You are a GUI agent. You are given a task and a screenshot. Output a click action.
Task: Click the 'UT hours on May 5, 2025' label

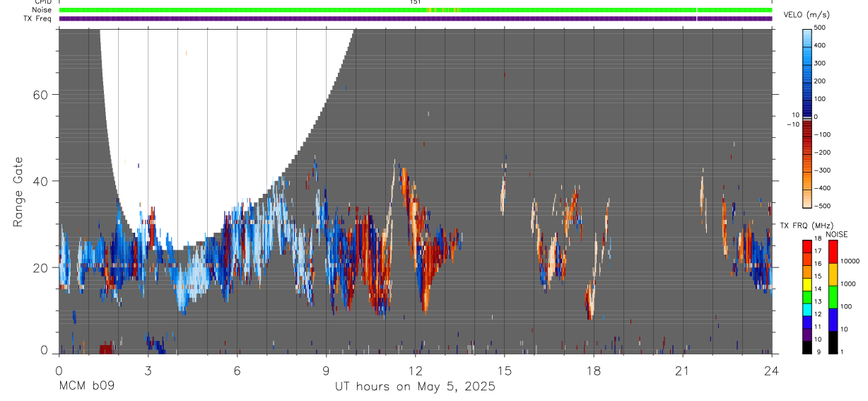[x=415, y=387]
